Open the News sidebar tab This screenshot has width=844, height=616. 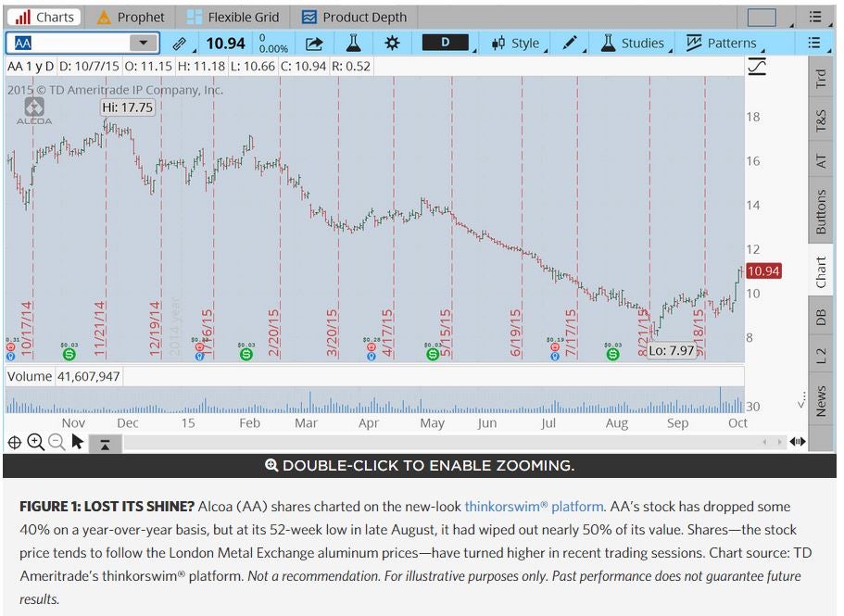tap(821, 401)
